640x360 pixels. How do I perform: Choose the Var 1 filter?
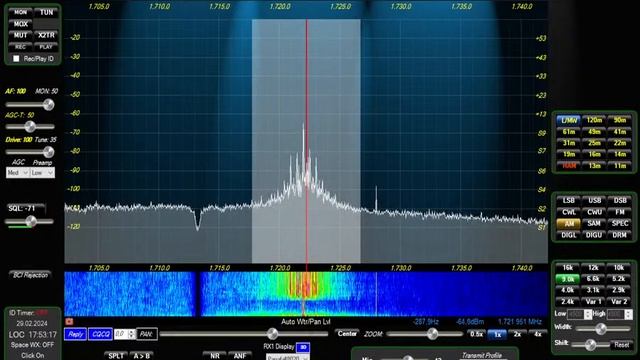pos(593,302)
